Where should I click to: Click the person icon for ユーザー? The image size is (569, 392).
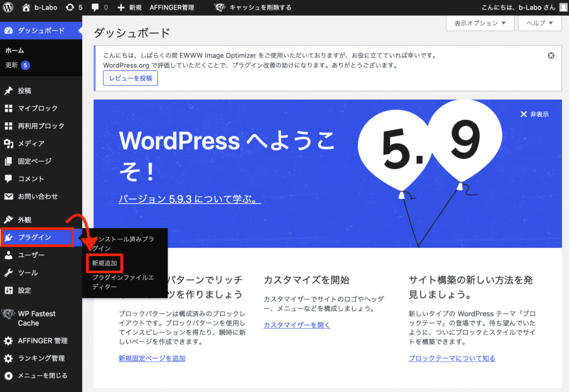click(x=8, y=255)
